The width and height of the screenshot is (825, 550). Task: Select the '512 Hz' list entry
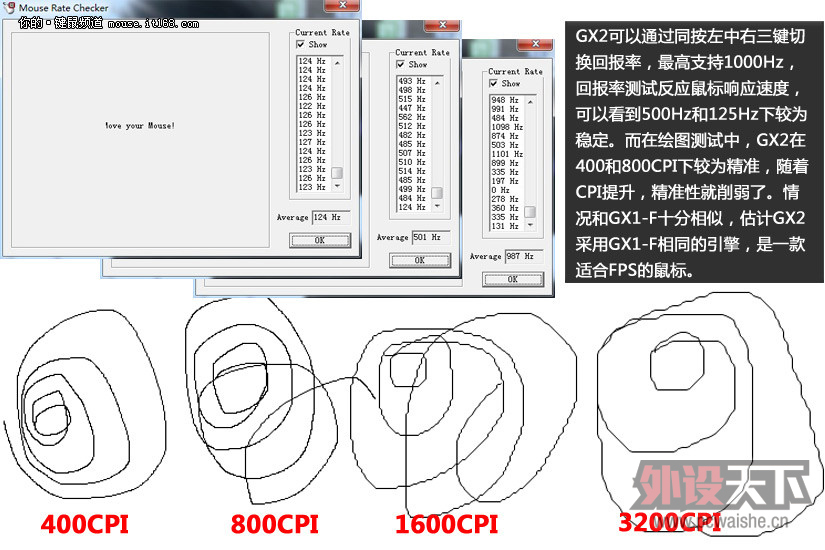coord(412,126)
